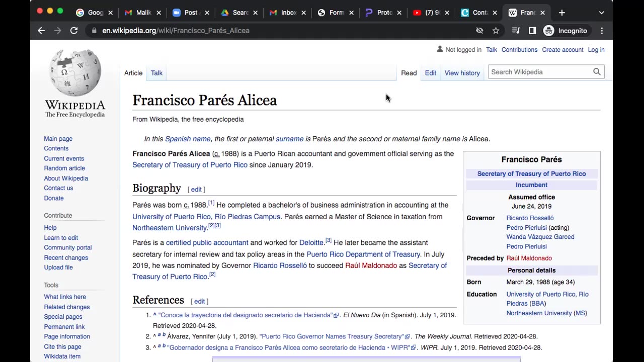Select the Read tab

pos(409,73)
